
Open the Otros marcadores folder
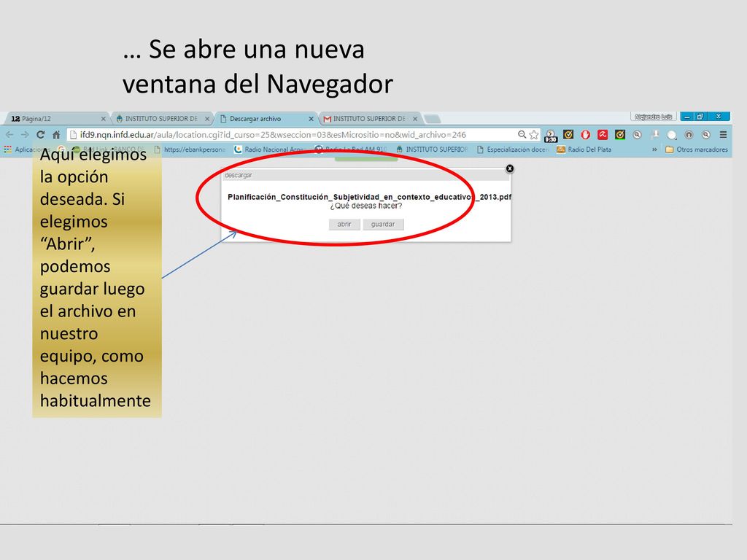[697, 149]
